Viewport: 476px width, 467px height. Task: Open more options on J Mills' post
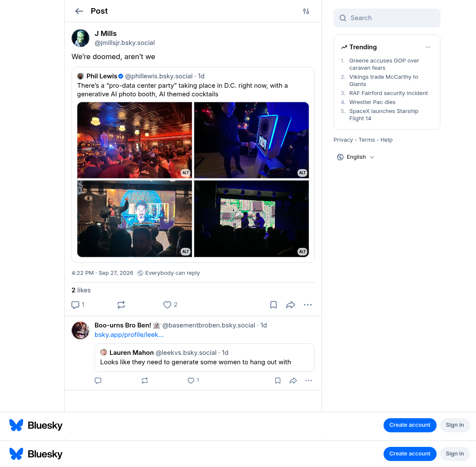308,305
